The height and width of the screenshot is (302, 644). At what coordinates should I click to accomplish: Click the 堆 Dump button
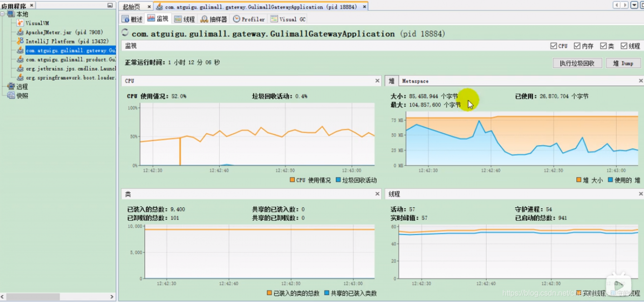click(x=623, y=63)
